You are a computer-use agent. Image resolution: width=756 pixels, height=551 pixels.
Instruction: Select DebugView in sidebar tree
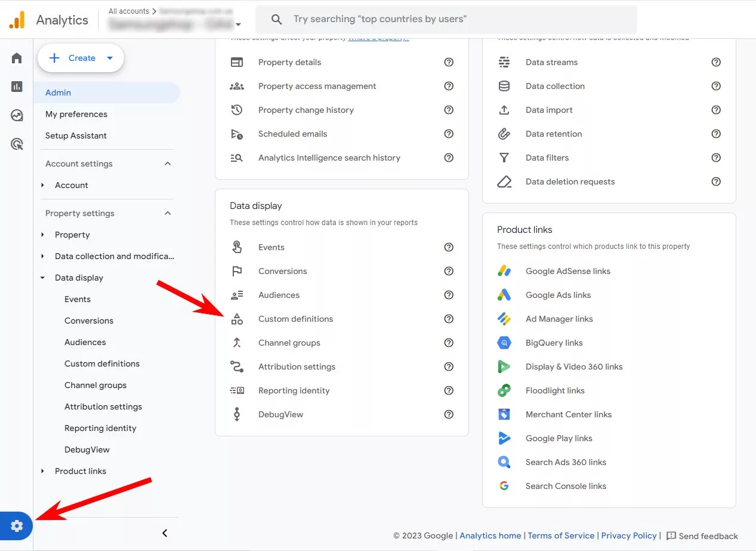pyautogui.click(x=87, y=450)
